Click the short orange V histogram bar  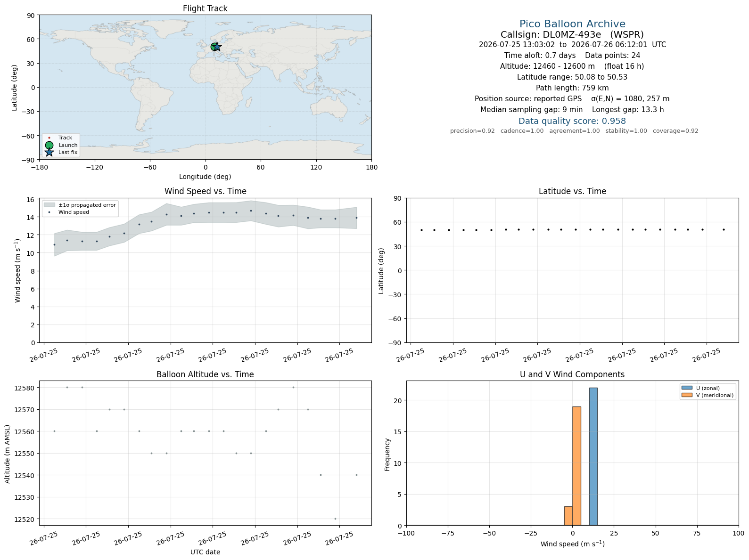[568, 516]
